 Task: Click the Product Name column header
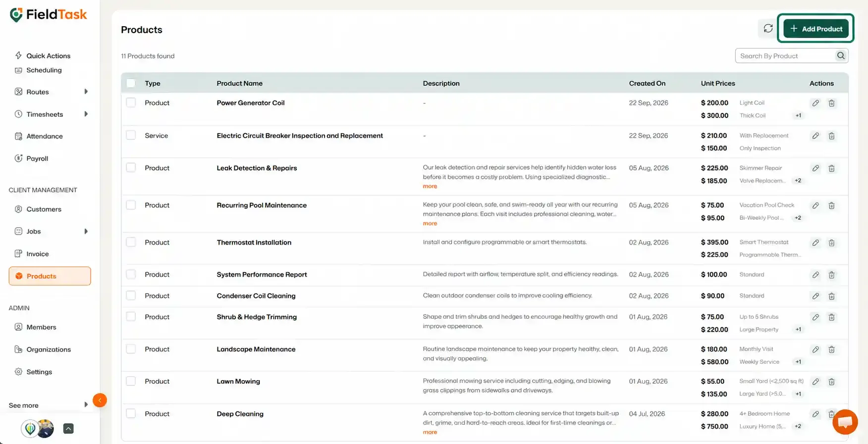pos(240,83)
